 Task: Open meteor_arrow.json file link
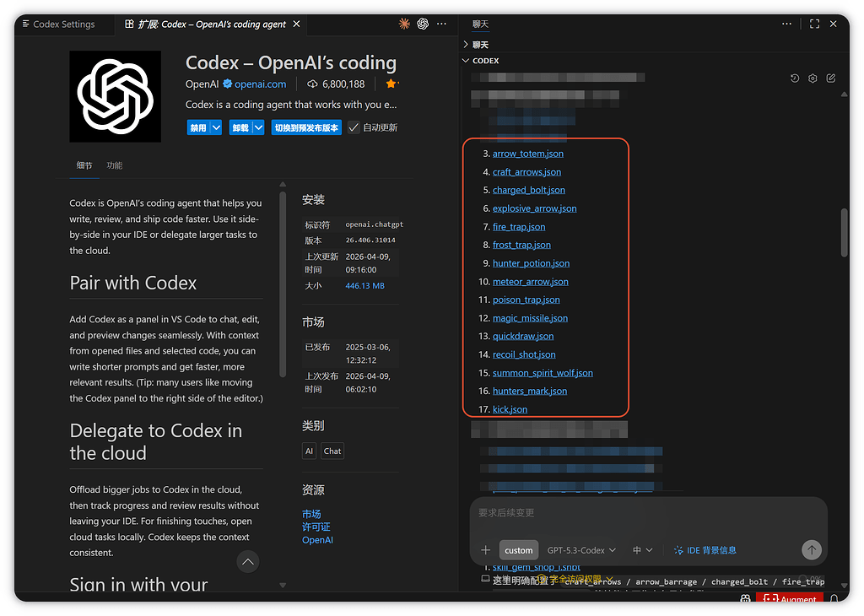click(531, 282)
